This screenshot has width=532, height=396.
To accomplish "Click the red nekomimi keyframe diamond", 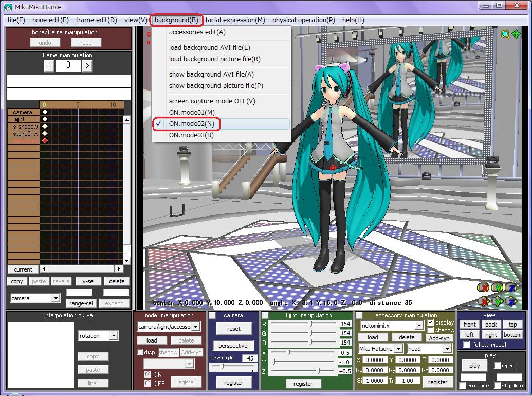I will click(45, 140).
